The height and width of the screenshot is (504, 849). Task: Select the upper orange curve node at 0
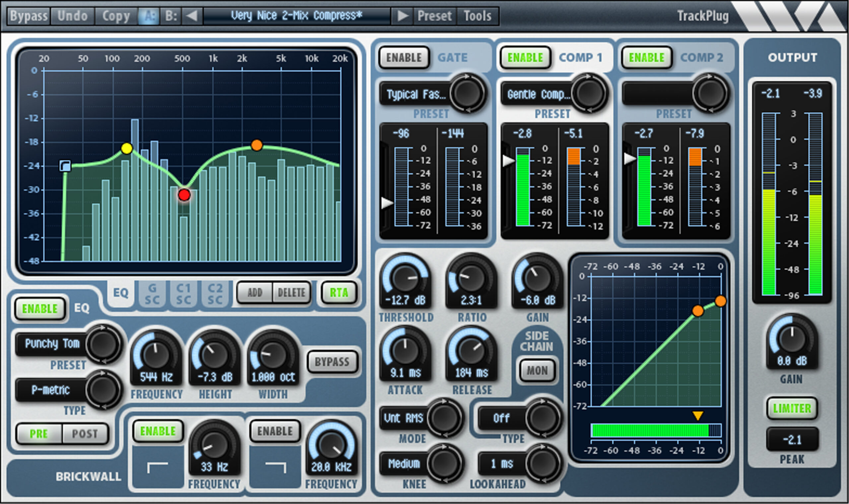(x=720, y=301)
